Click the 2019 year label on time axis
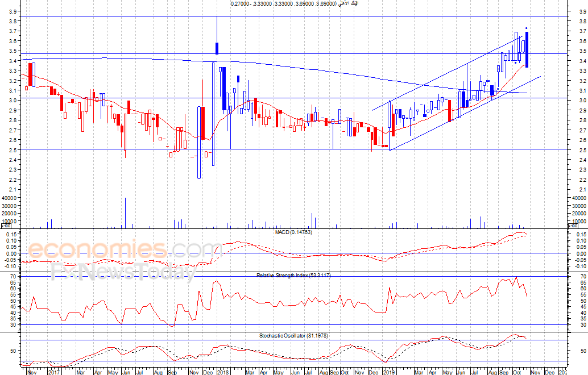Screen dimensions: 588x375 [389, 372]
